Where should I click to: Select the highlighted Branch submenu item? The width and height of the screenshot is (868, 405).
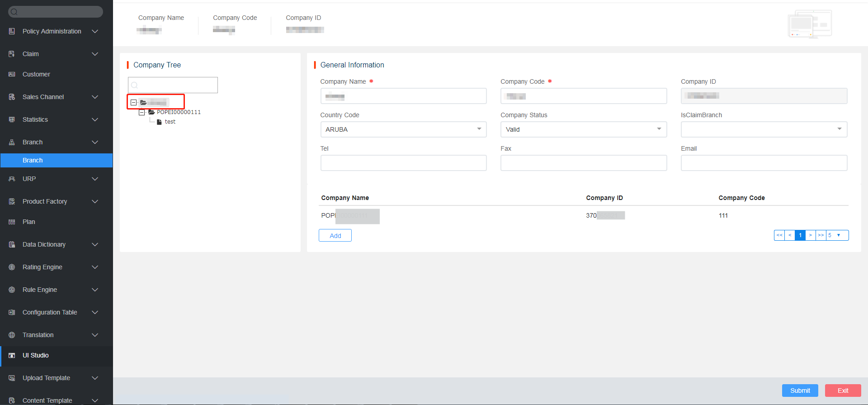pyautogui.click(x=56, y=160)
